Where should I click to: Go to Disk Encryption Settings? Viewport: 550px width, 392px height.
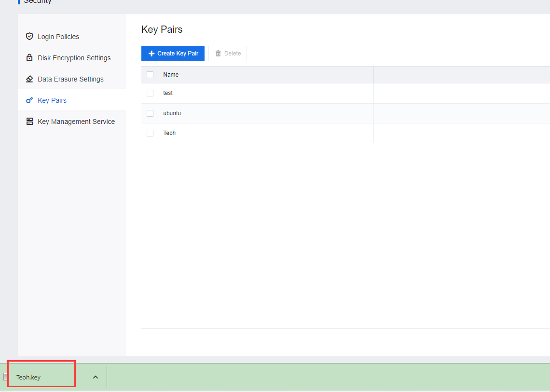click(x=74, y=58)
